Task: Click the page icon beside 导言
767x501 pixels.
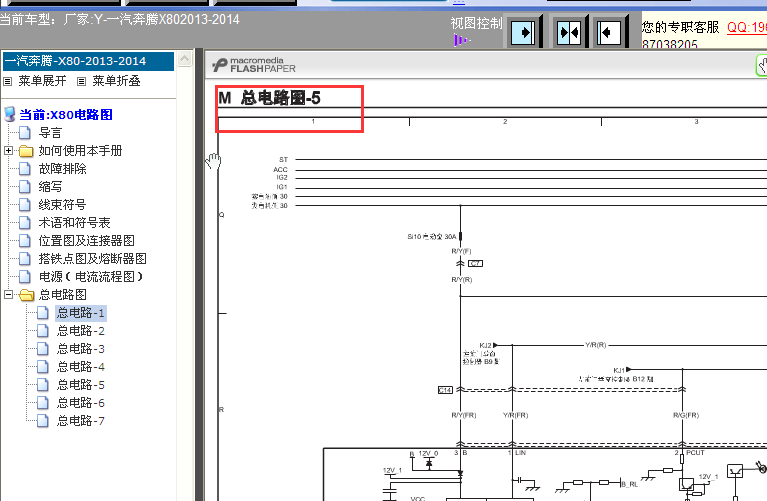Action: (24, 133)
